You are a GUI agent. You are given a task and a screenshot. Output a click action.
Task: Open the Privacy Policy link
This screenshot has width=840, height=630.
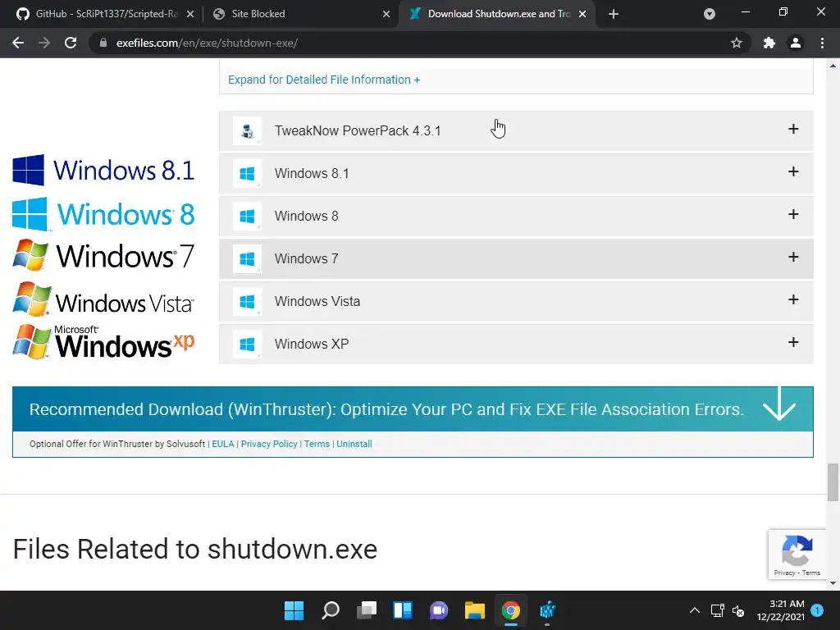269,444
